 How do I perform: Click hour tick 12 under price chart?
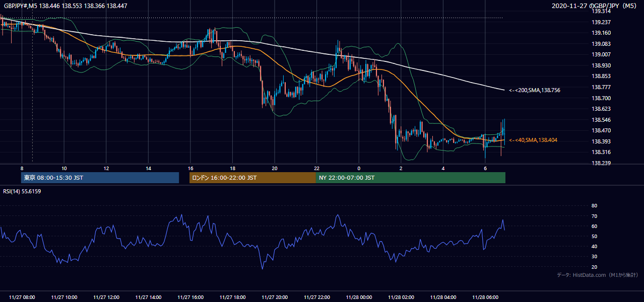click(x=106, y=168)
